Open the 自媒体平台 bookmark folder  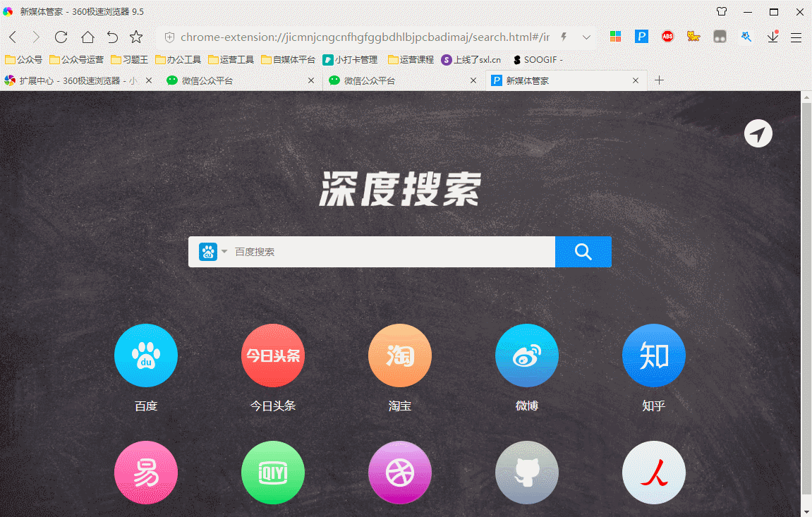(288, 59)
